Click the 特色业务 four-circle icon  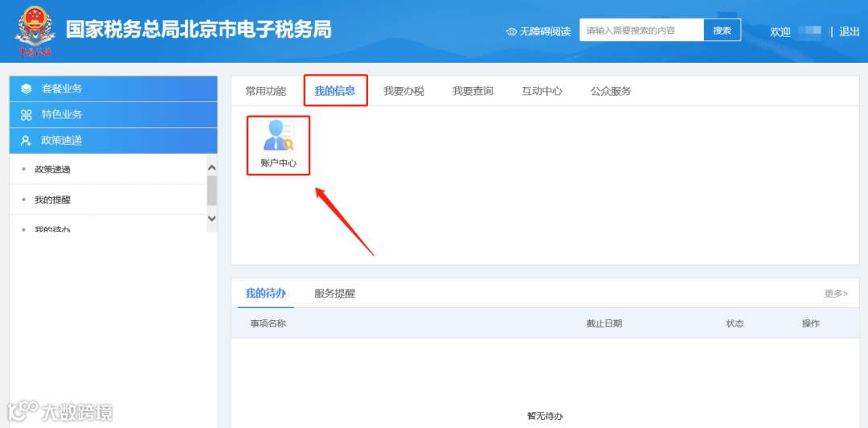[26, 115]
